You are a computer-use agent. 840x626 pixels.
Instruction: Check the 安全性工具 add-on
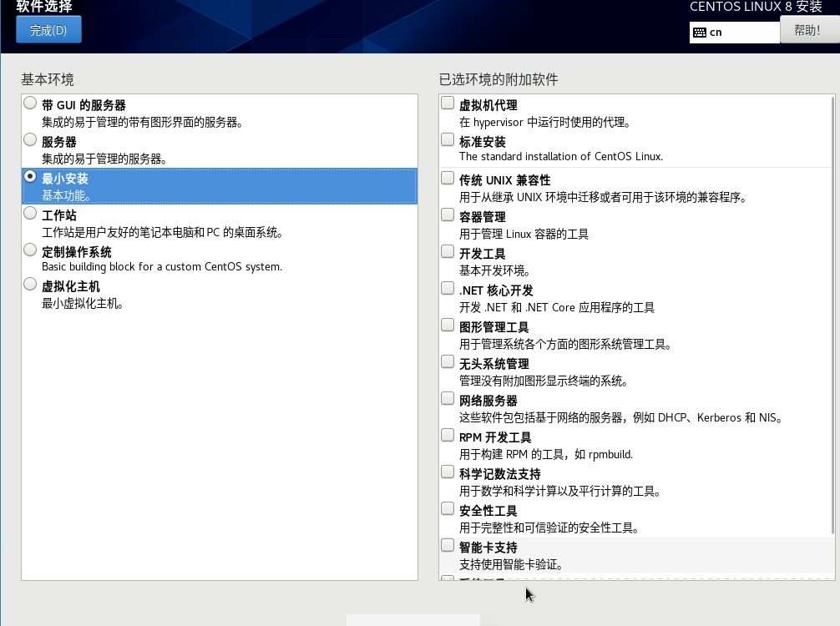448,509
